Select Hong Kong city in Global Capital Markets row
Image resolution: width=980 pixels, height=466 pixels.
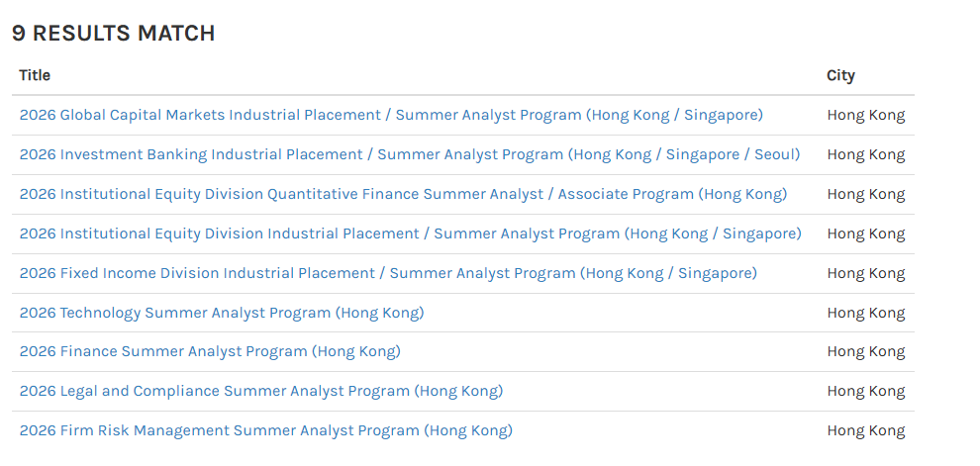[x=865, y=116]
